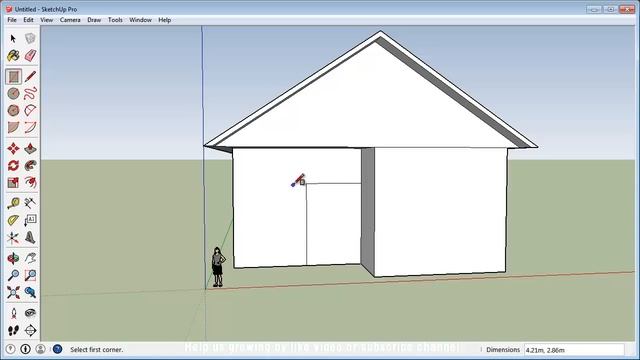The height and width of the screenshot is (360, 640).
Task: Open the Tools menu
Action: point(115,20)
